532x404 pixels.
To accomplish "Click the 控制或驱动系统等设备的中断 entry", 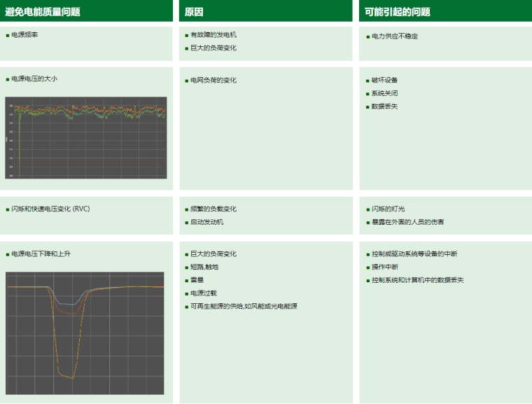I will point(414,254).
